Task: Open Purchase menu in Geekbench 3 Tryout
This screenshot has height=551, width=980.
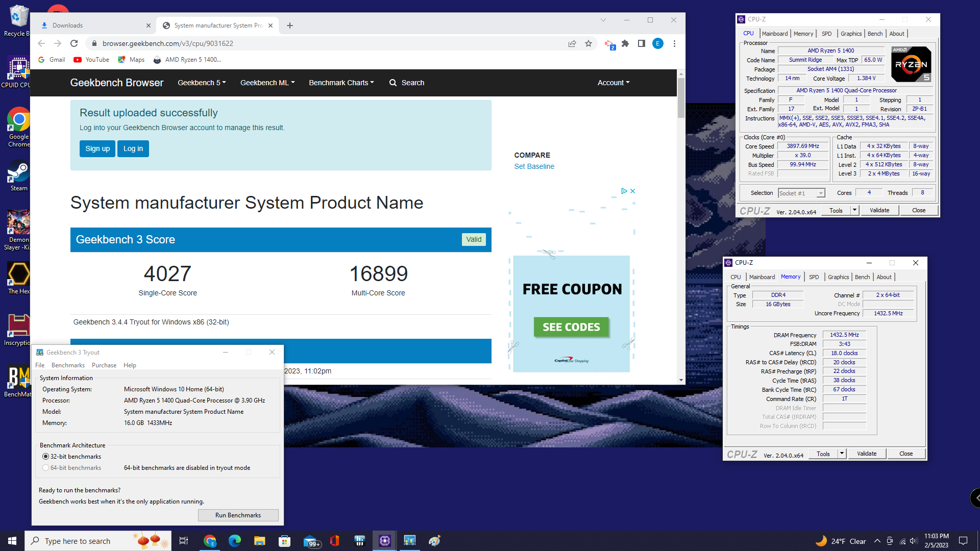Action: (104, 365)
